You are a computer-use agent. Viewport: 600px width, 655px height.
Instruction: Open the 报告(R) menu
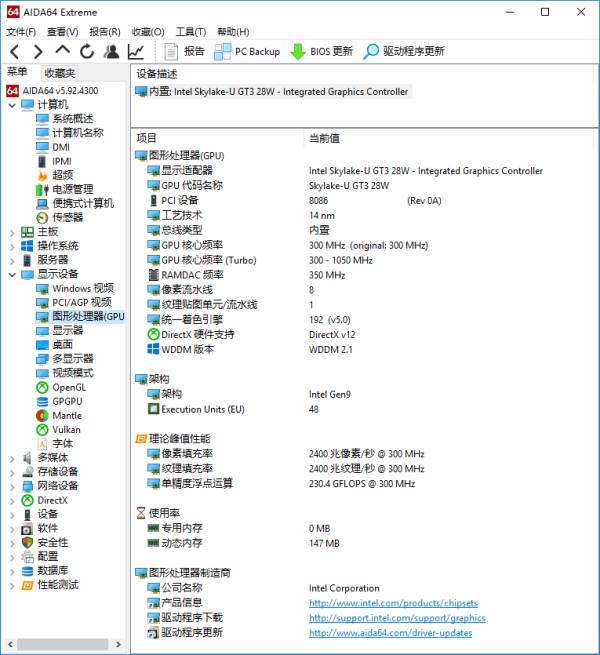105,32
